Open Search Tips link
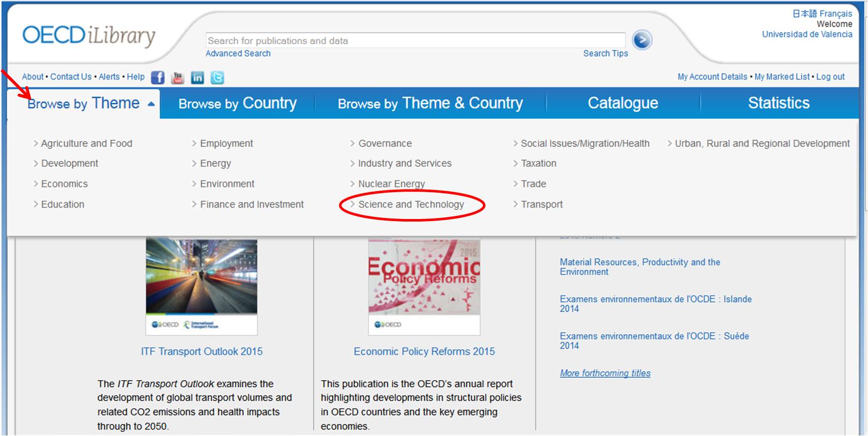 (x=606, y=53)
